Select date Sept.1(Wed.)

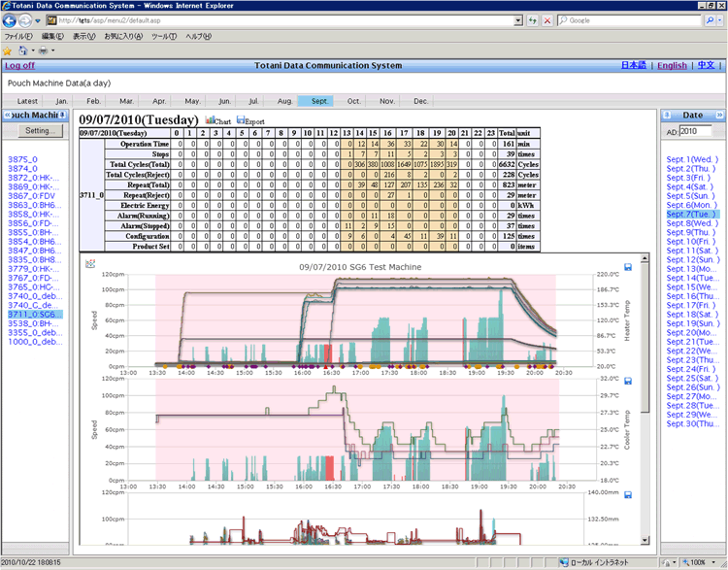click(692, 159)
